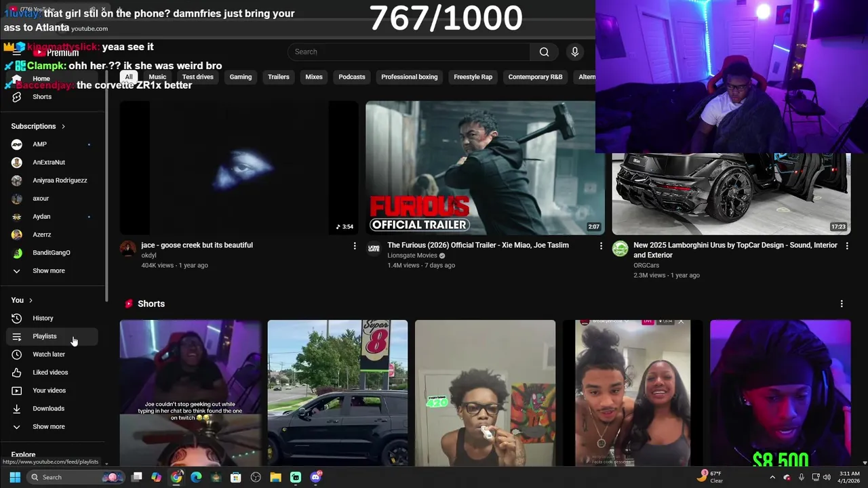Open options menu for Lamborghini Urus video
Viewport: 868px width, 488px height.
[x=846, y=246]
